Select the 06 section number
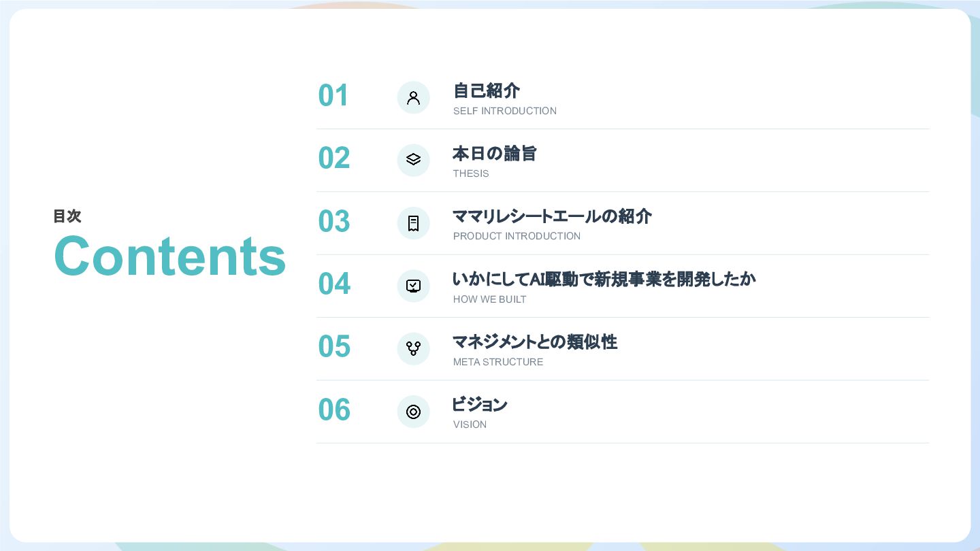Image resolution: width=980 pixels, height=551 pixels. [x=334, y=410]
